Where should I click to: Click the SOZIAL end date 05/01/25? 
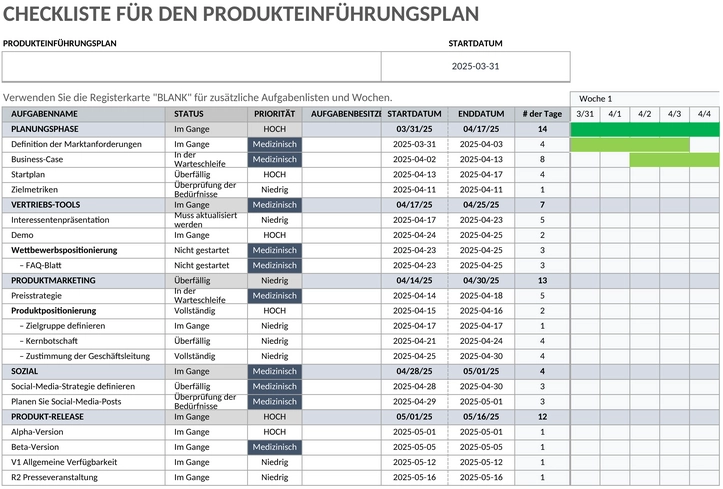pyautogui.click(x=481, y=371)
